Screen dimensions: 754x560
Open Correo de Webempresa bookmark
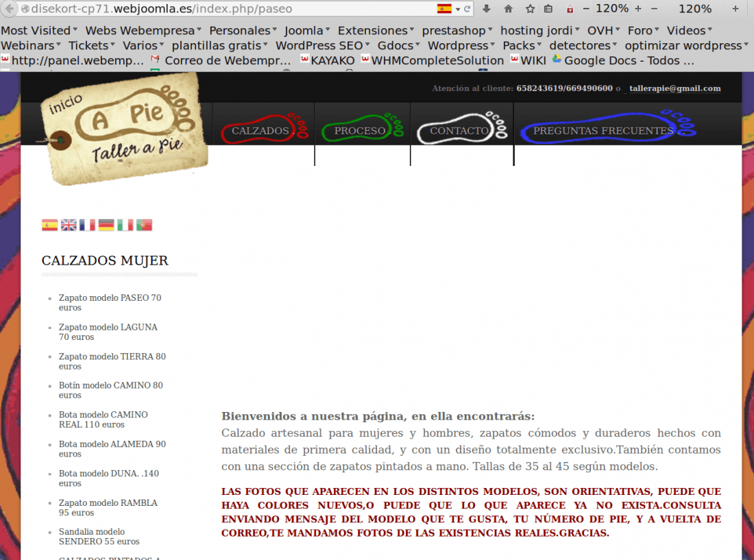[x=221, y=60]
